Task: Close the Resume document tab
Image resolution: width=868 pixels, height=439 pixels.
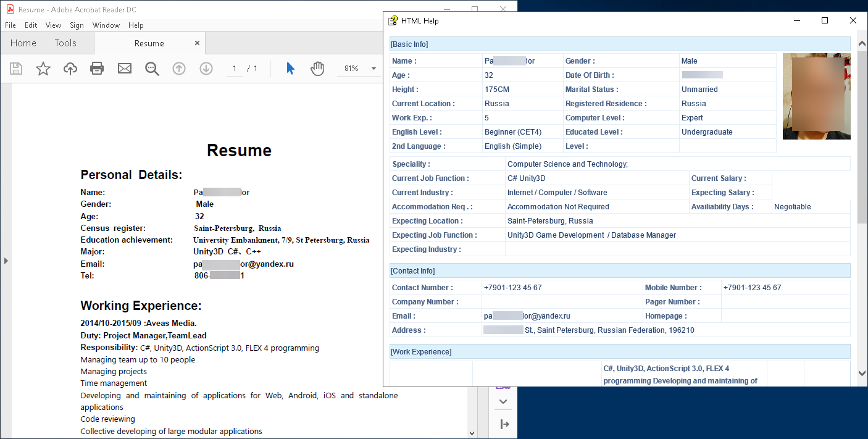Action: pyautogui.click(x=197, y=43)
